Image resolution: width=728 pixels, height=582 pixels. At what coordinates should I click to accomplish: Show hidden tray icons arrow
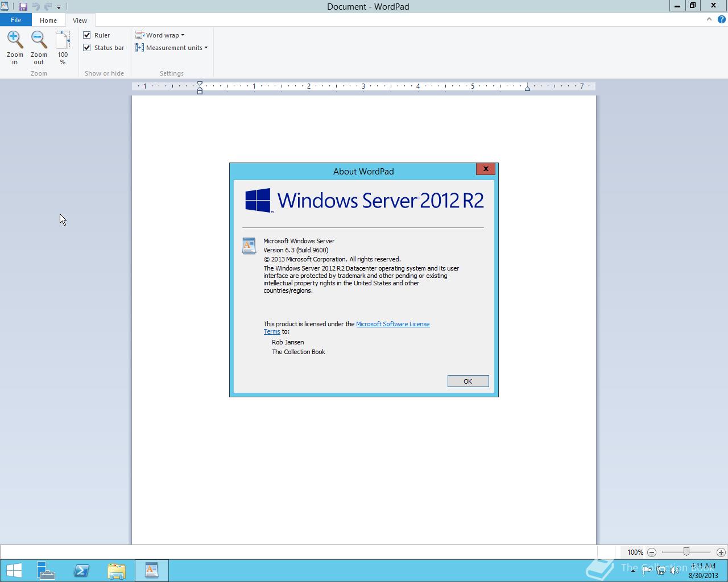tap(633, 571)
